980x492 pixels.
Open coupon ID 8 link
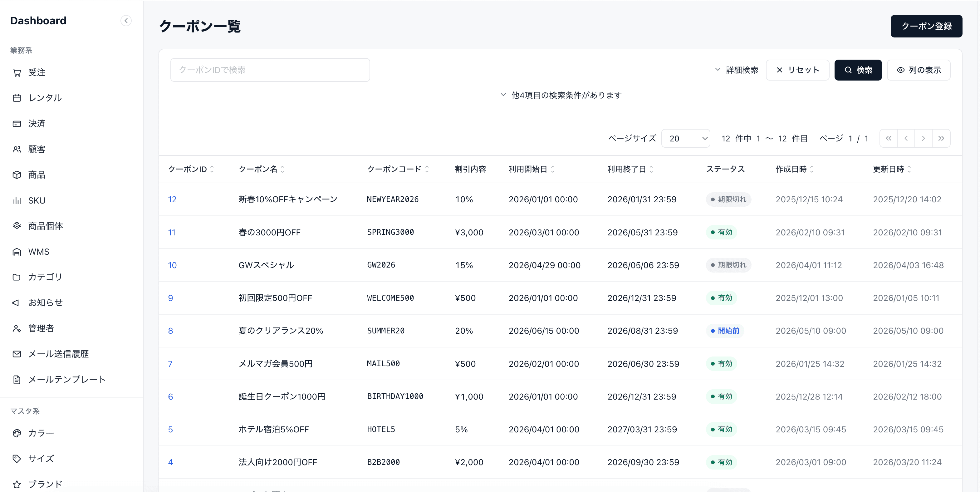tap(170, 331)
